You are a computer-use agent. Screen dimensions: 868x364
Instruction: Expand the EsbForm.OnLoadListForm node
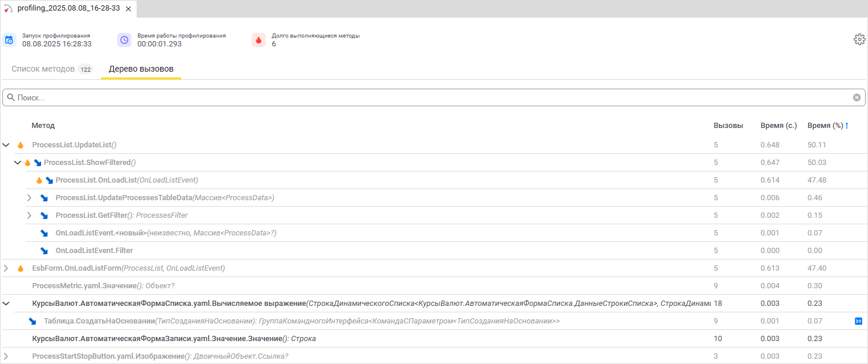pos(6,268)
